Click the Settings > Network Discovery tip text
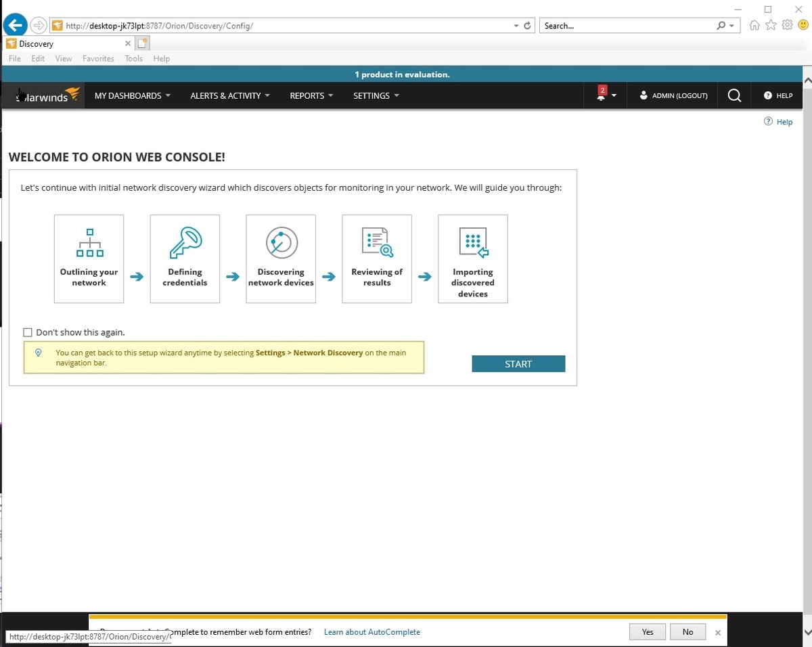Screen dimensions: 812x647 point(309,353)
